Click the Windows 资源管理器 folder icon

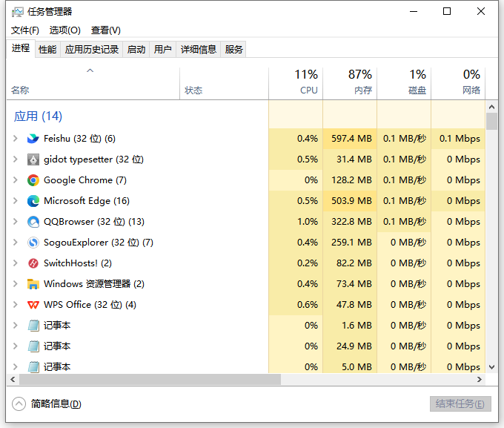pyautogui.click(x=33, y=284)
